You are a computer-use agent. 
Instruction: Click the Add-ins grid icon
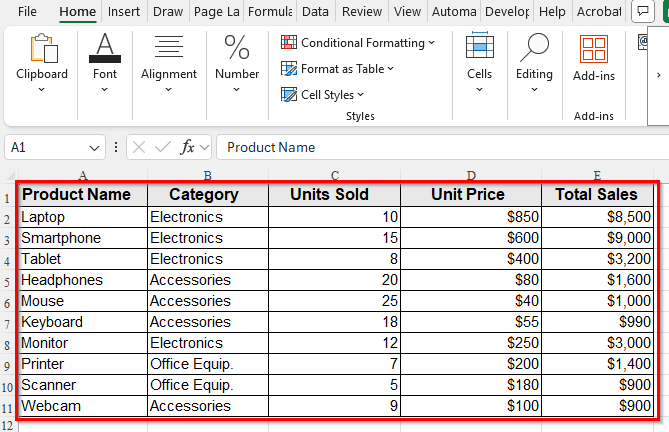594,49
